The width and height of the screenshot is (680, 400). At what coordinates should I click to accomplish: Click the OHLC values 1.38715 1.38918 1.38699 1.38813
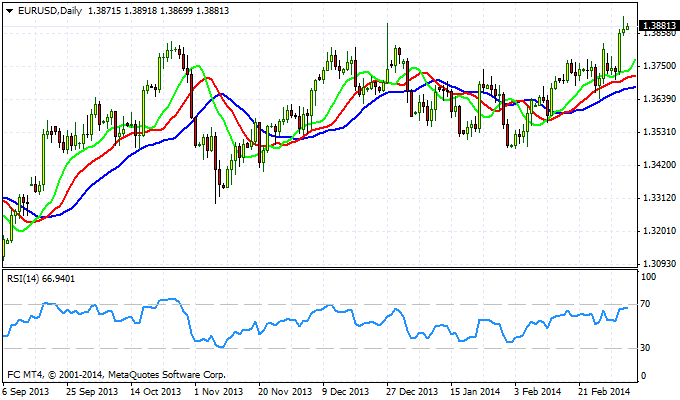(158, 11)
